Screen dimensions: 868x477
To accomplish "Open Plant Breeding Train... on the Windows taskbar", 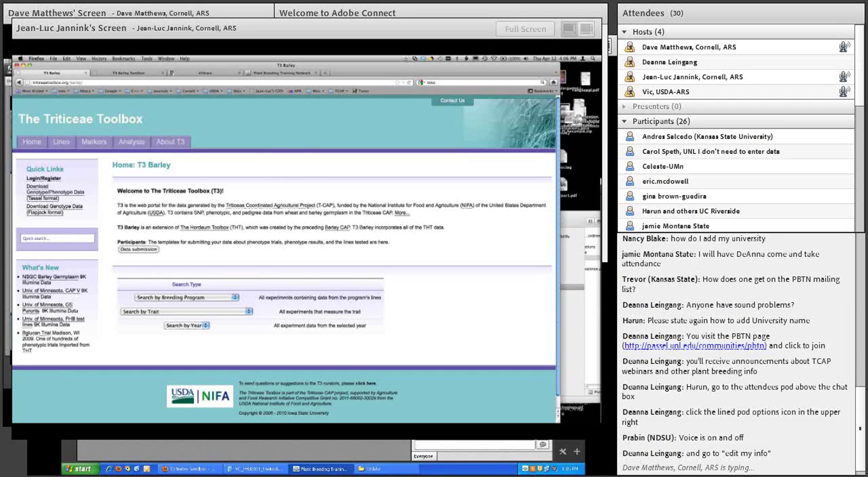I will coord(322,469).
